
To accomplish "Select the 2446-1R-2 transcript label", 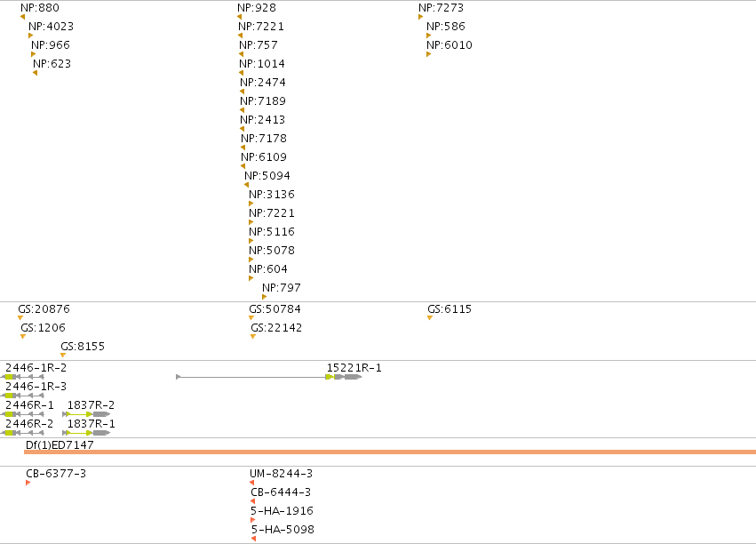I will coord(36,368).
